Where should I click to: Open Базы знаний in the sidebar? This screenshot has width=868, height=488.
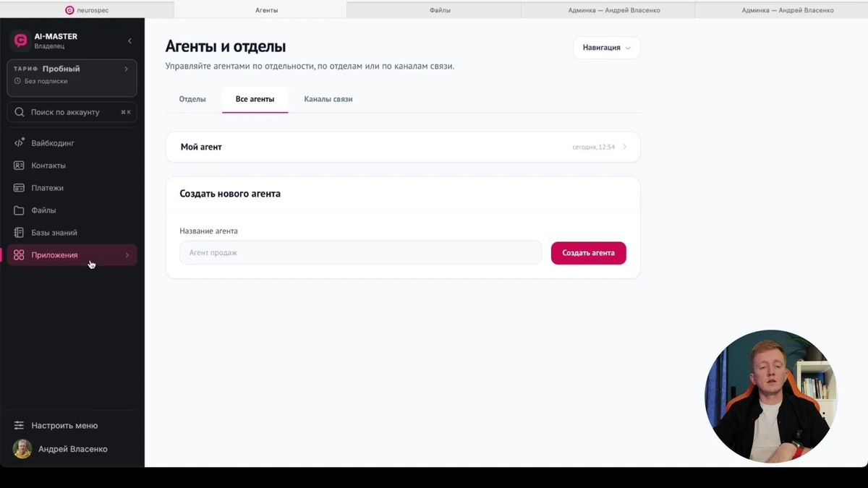click(72, 233)
